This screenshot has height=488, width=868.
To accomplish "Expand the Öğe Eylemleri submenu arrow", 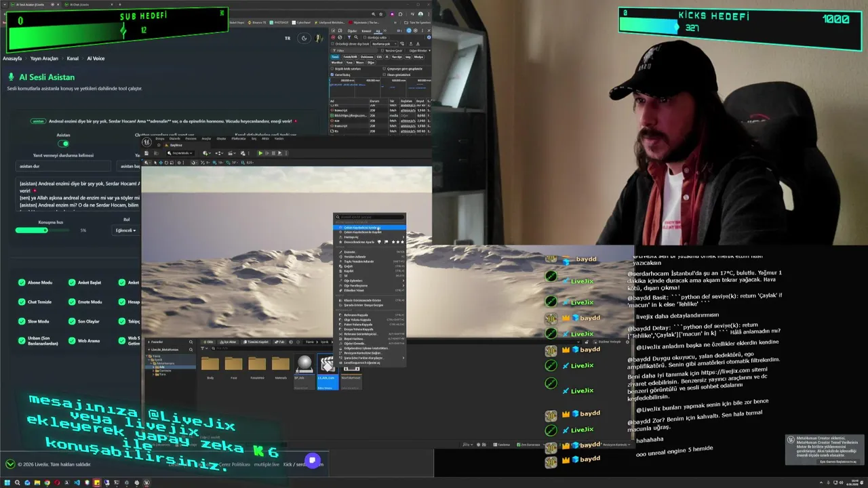I will pyautogui.click(x=403, y=281).
